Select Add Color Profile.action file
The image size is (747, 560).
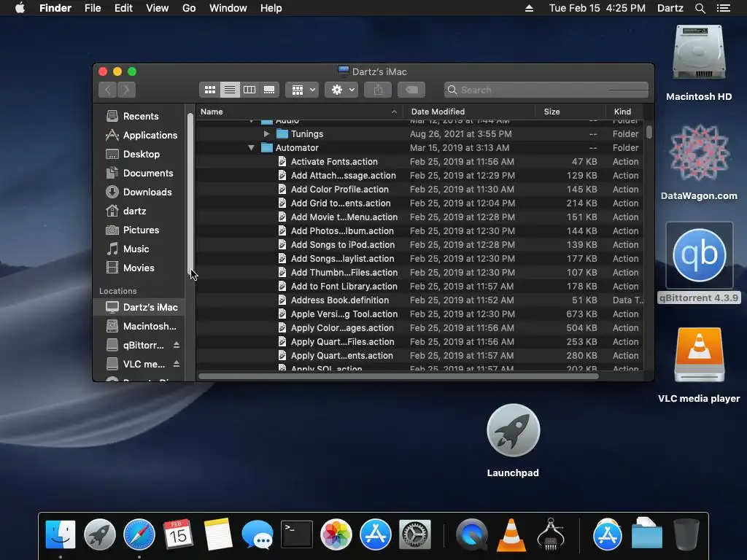click(419, 189)
